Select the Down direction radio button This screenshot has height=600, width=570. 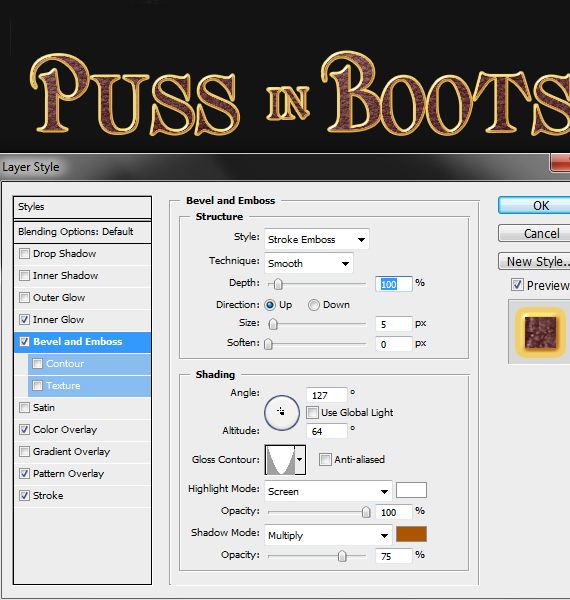pos(314,305)
